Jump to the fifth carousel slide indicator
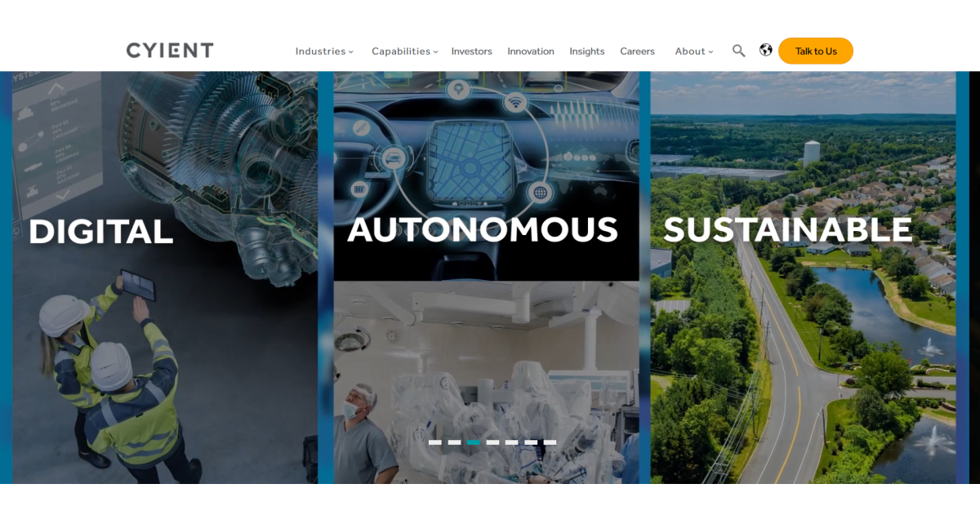 point(512,442)
